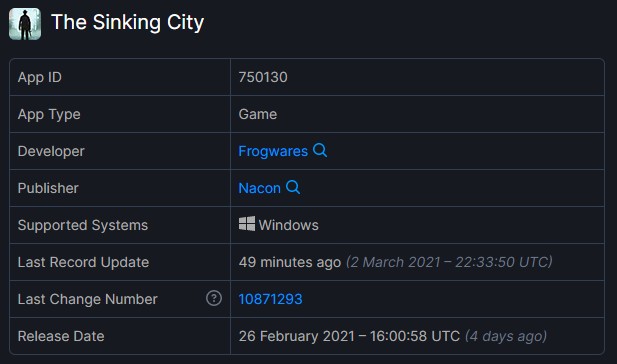The image size is (617, 364).
Task: Search by publisher using magnifier next to Nacon
Action: (x=293, y=187)
